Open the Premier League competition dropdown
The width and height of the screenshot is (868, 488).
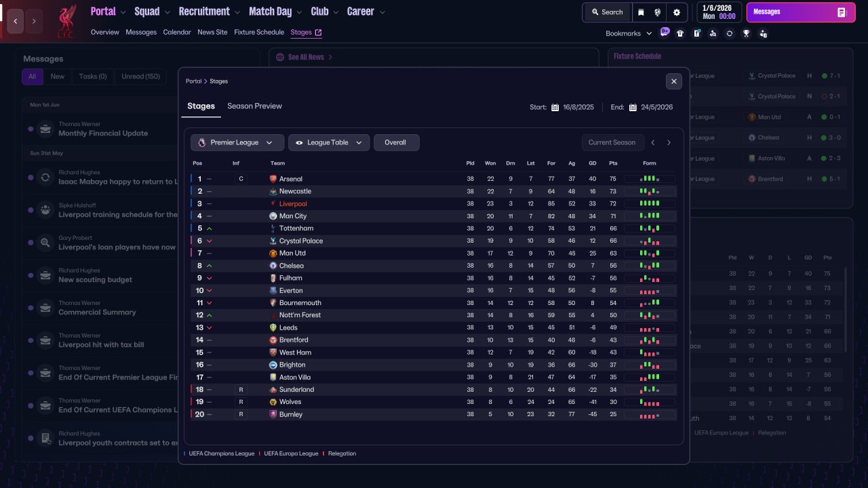pos(237,142)
